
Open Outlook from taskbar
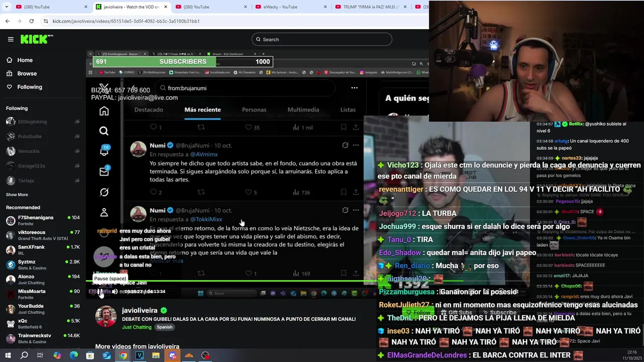107,355
